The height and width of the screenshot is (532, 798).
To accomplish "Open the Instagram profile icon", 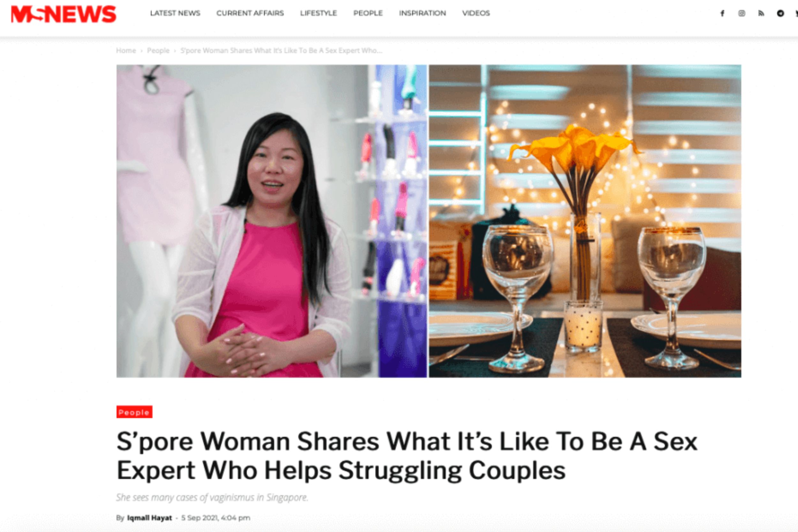I will pos(742,13).
